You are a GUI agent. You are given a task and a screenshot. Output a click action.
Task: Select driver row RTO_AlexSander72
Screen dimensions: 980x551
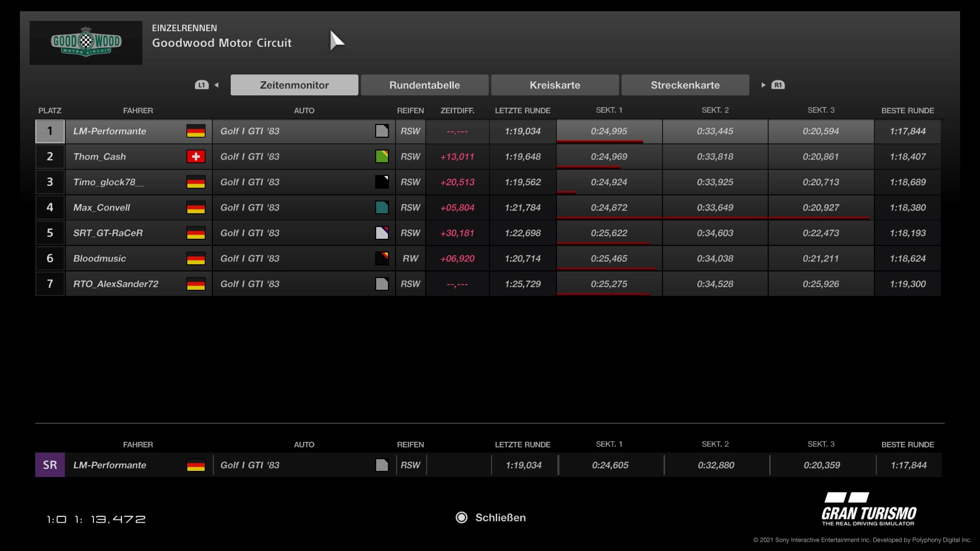point(116,284)
